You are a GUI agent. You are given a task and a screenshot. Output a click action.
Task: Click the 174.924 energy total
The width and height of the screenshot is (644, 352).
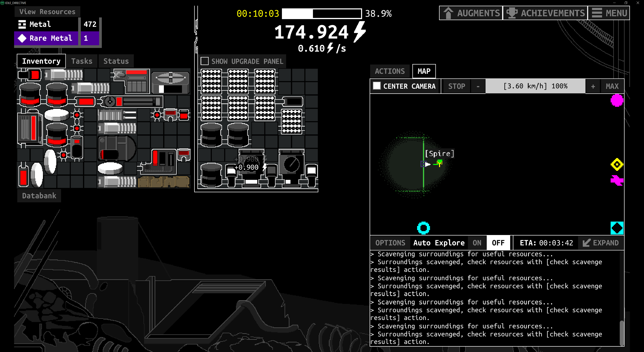tap(311, 32)
